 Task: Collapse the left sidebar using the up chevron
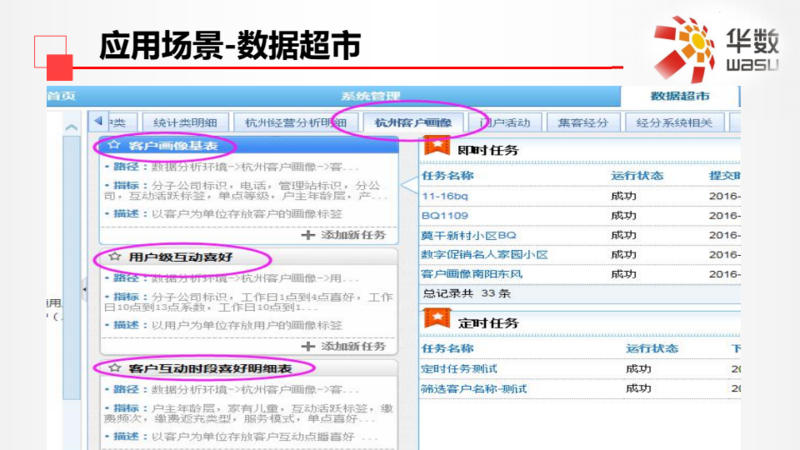(71, 128)
